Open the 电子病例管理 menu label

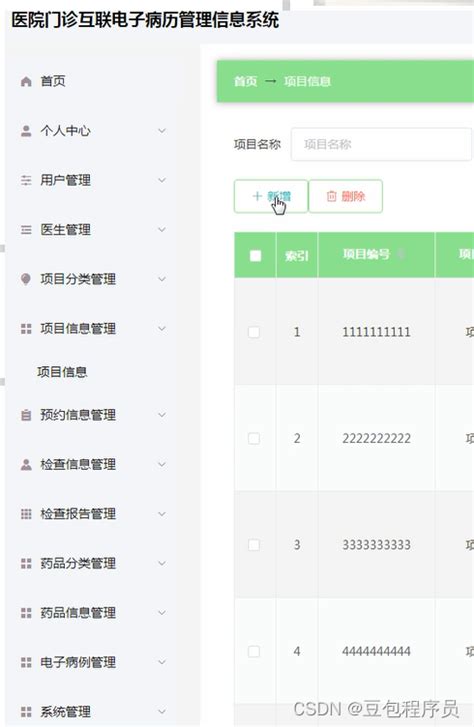point(78,662)
